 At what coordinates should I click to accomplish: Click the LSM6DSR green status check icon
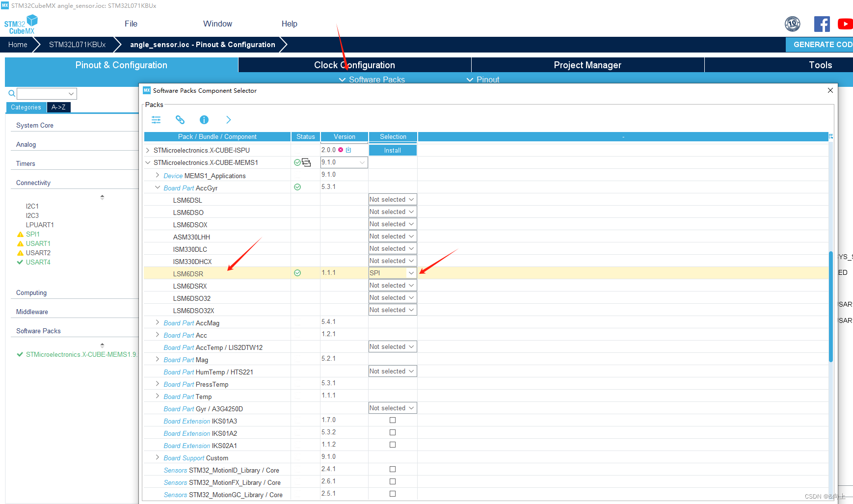click(x=297, y=273)
